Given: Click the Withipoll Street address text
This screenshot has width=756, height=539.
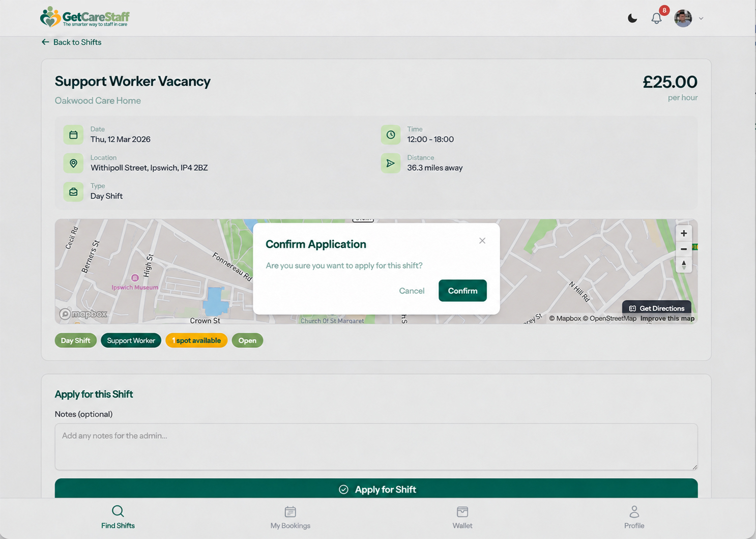Looking at the screenshot, I should (x=149, y=168).
